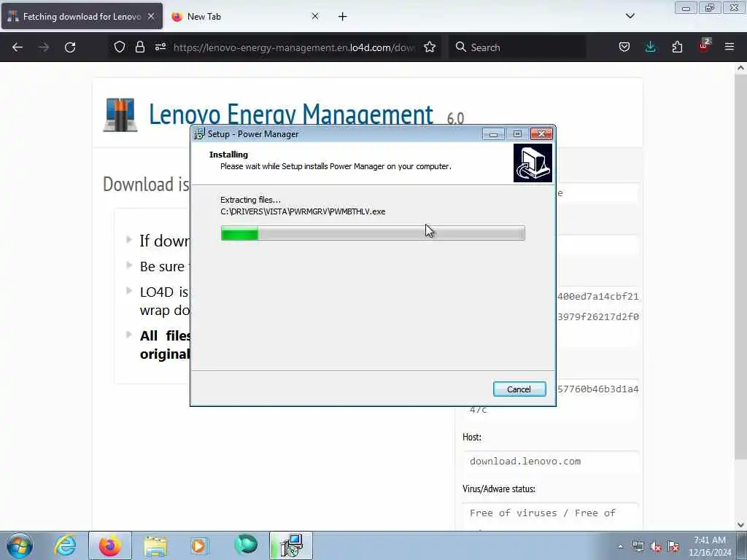Click the Firefox forward arrow
Image resolution: width=747 pixels, height=560 pixels.
coord(44,47)
